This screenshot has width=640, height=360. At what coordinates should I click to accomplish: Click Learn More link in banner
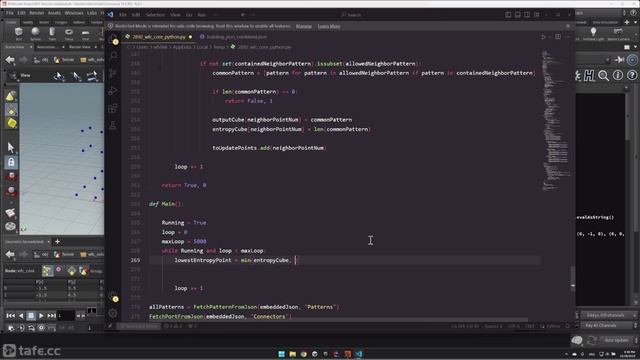coord(329,26)
